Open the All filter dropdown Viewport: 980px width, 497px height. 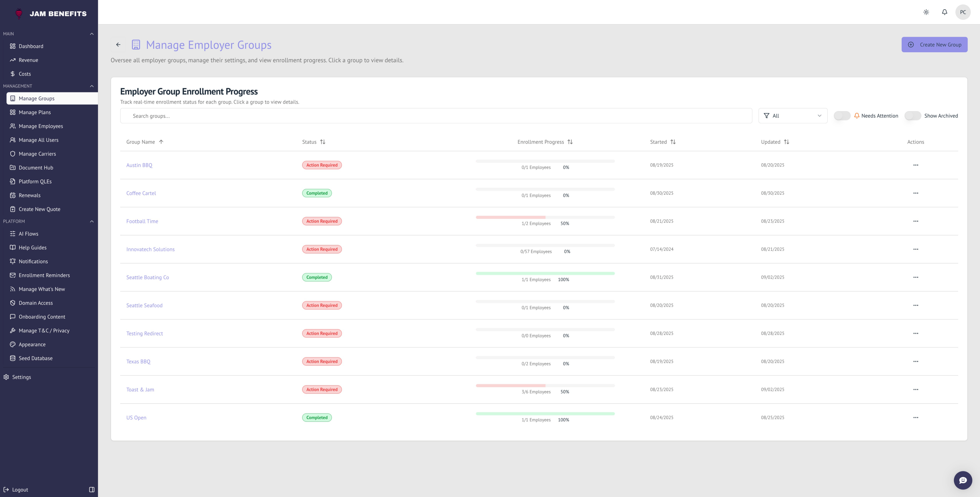[x=792, y=116]
